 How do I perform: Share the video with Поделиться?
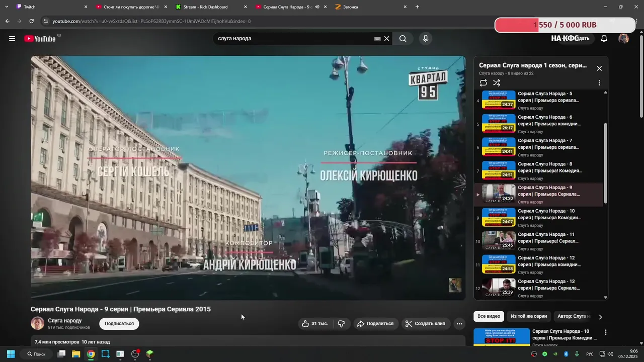375,324
